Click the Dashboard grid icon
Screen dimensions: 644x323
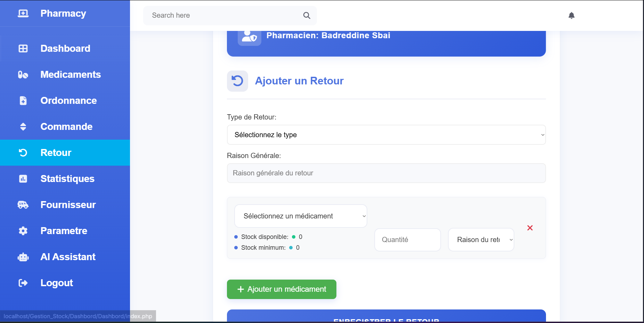pos(23,49)
